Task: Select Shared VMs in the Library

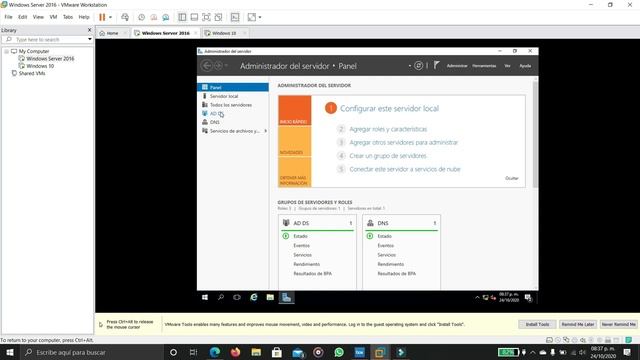Action: [x=31, y=73]
